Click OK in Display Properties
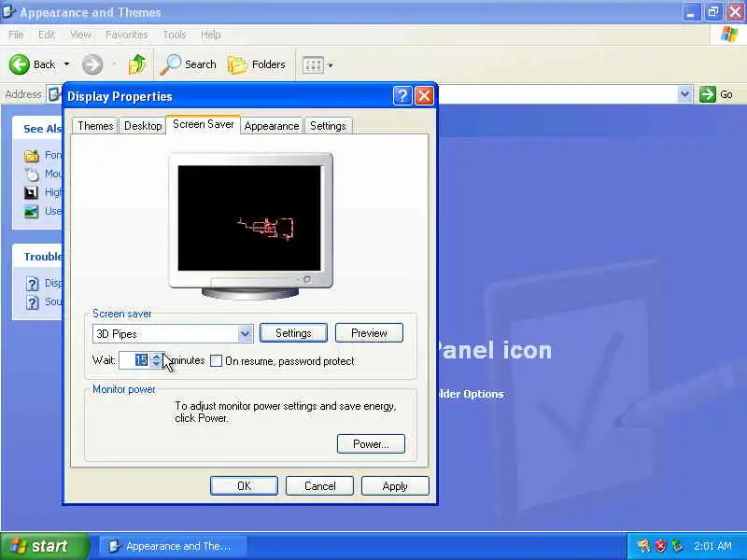This screenshot has width=747, height=560. tap(244, 486)
